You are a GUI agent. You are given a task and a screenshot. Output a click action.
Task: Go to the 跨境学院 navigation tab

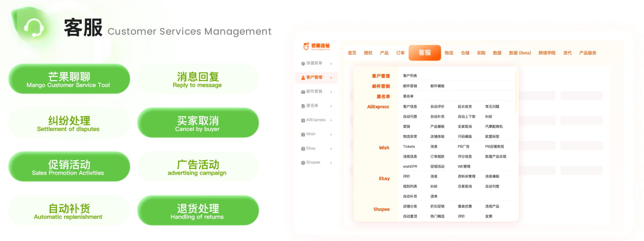[547, 53]
